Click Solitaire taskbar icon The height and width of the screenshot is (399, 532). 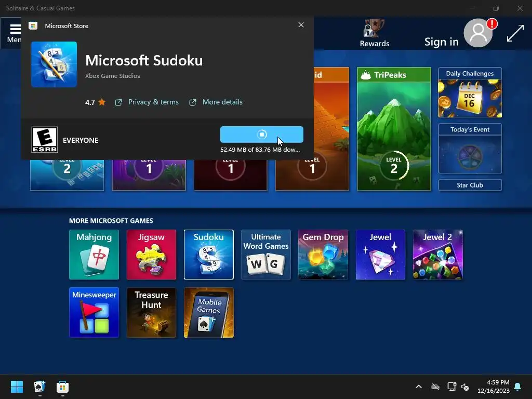coord(39,387)
